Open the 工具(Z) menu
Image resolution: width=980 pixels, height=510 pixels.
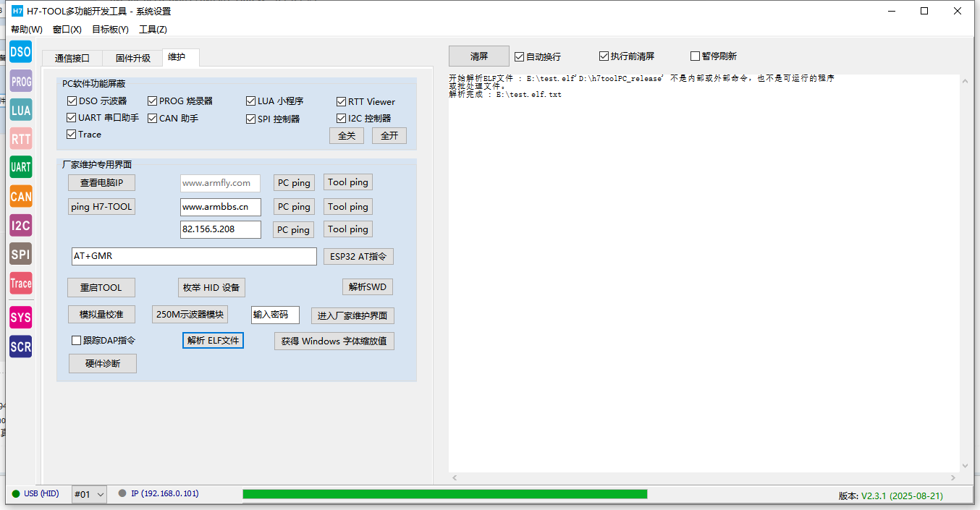(x=153, y=30)
